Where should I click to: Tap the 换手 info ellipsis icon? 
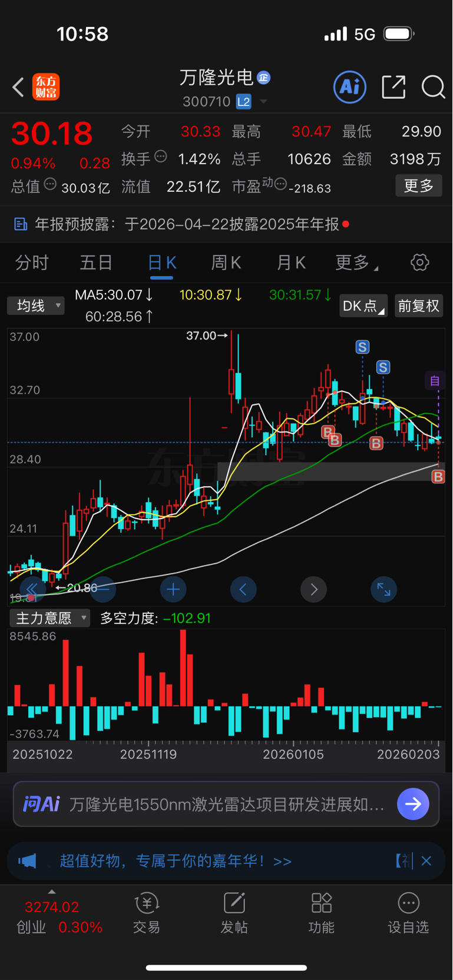(161, 157)
